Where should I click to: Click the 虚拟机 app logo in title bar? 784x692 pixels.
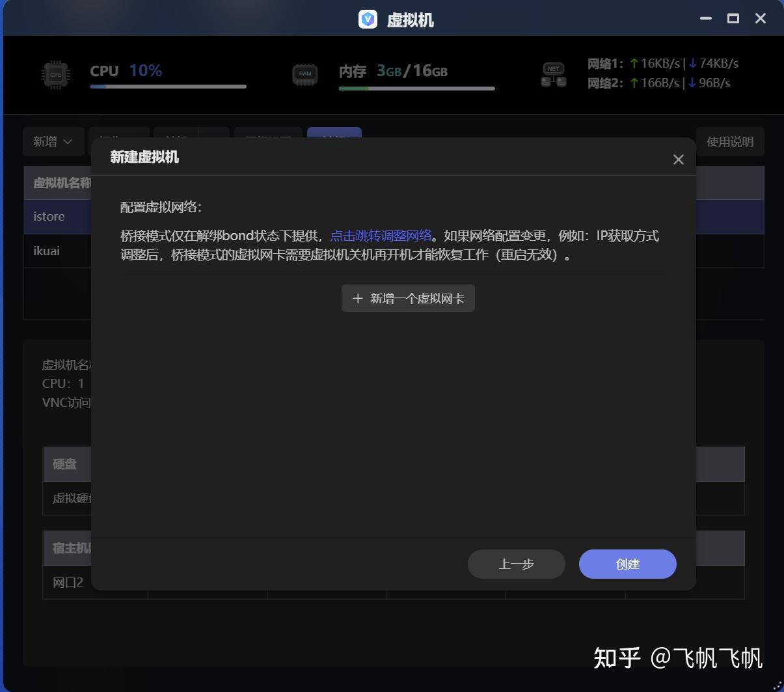(368, 19)
